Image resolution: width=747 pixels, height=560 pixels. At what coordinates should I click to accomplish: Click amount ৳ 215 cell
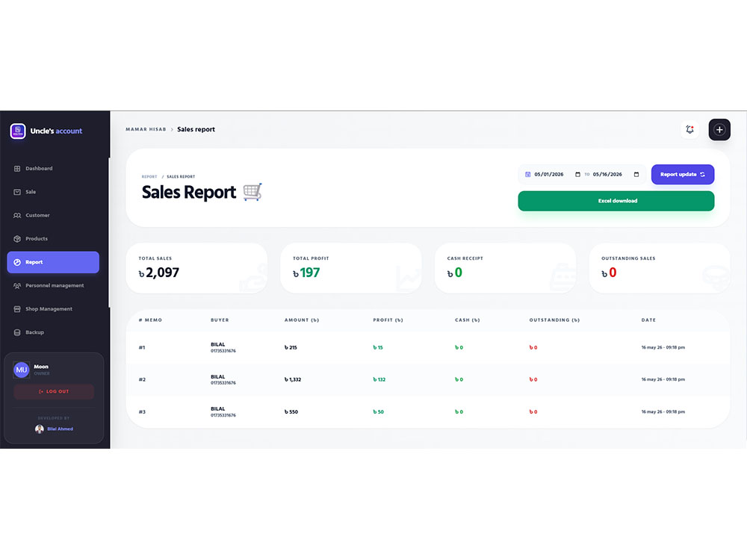[x=291, y=348]
